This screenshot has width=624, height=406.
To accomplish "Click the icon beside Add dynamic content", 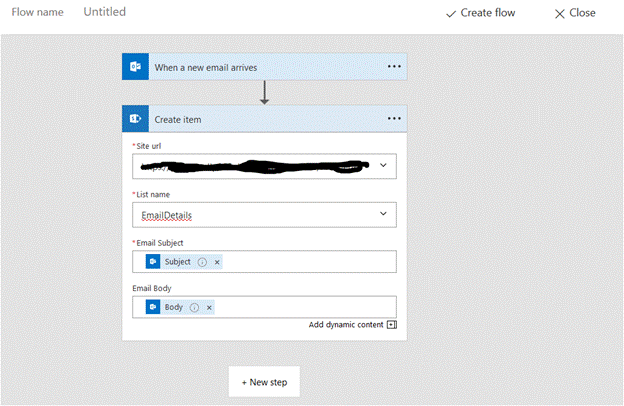I will point(391,325).
